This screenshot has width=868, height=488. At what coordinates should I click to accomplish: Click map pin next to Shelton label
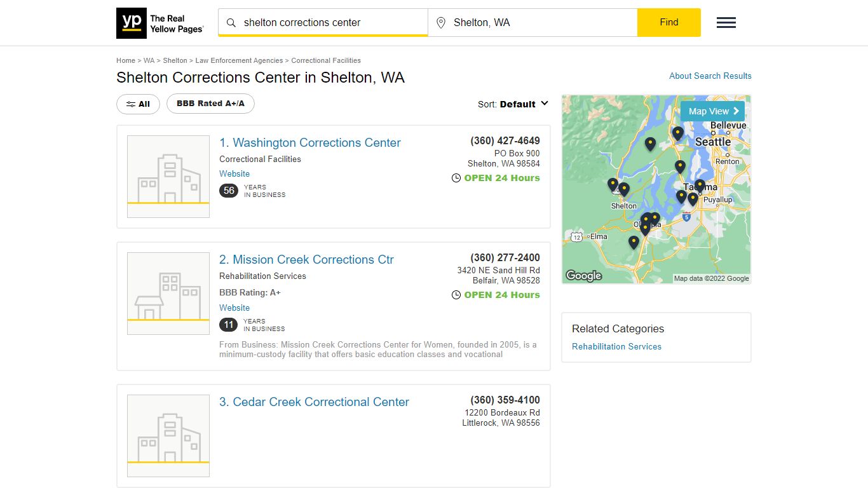[x=624, y=190]
